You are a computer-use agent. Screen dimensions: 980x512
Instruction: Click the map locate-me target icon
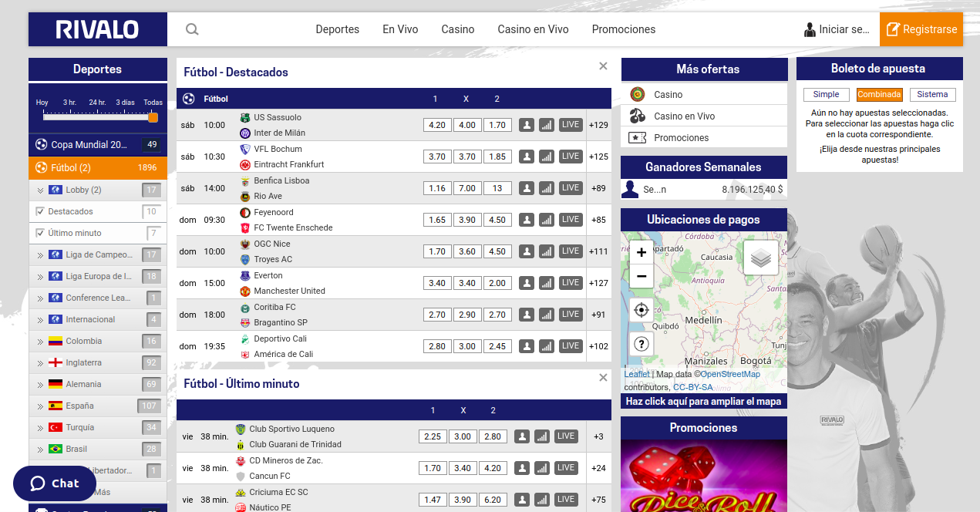click(x=642, y=310)
